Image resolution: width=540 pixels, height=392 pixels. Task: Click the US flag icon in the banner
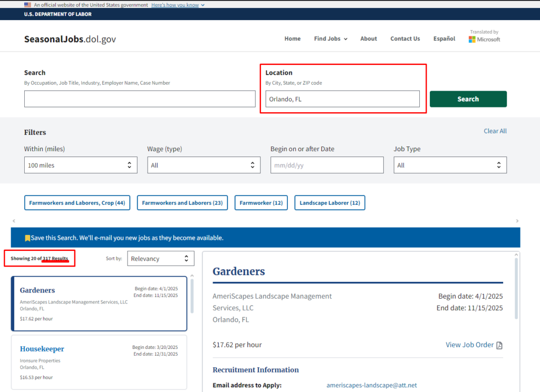coord(27,5)
